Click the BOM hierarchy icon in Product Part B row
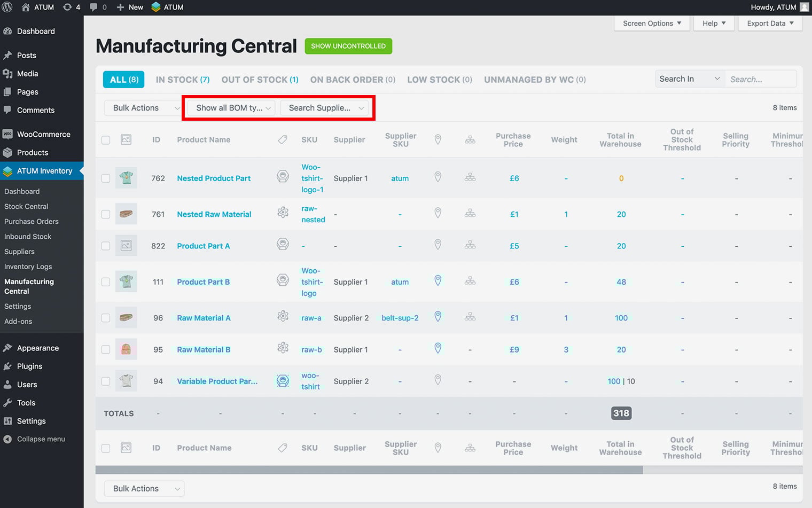 470,281
